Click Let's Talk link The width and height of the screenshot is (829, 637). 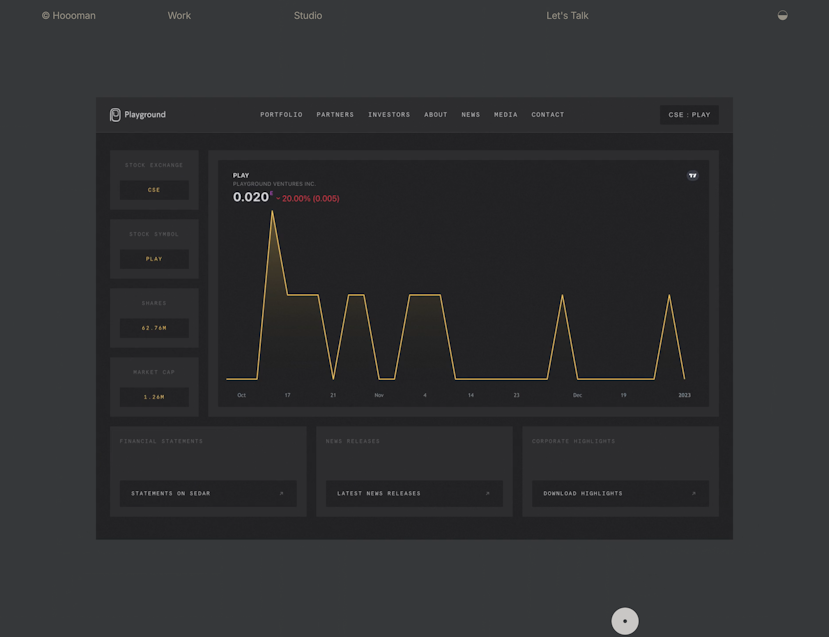pos(567,16)
